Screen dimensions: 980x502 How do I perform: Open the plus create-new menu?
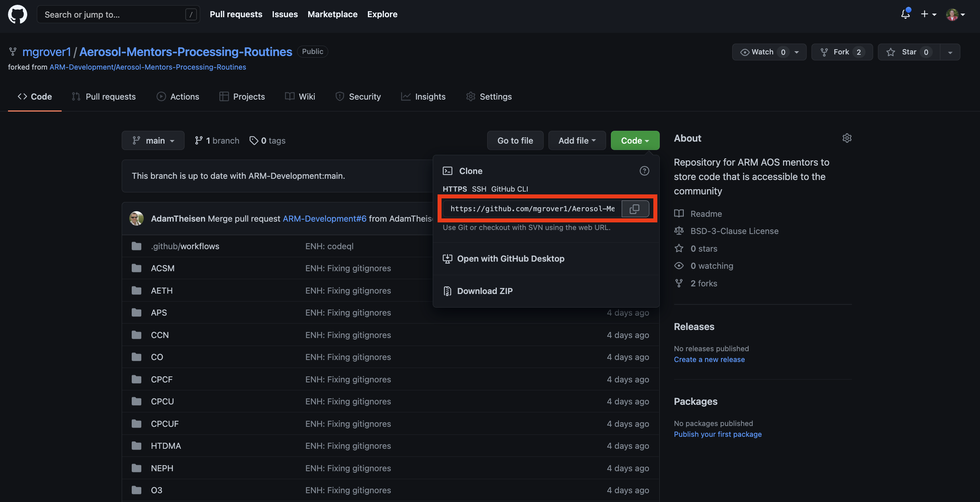click(x=928, y=14)
